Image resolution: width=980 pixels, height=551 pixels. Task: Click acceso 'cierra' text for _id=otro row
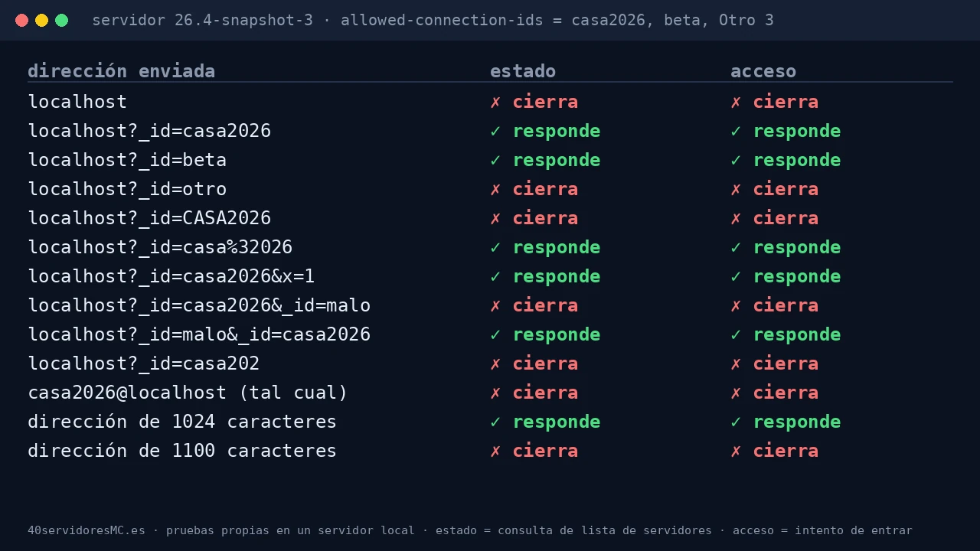click(786, 189)
